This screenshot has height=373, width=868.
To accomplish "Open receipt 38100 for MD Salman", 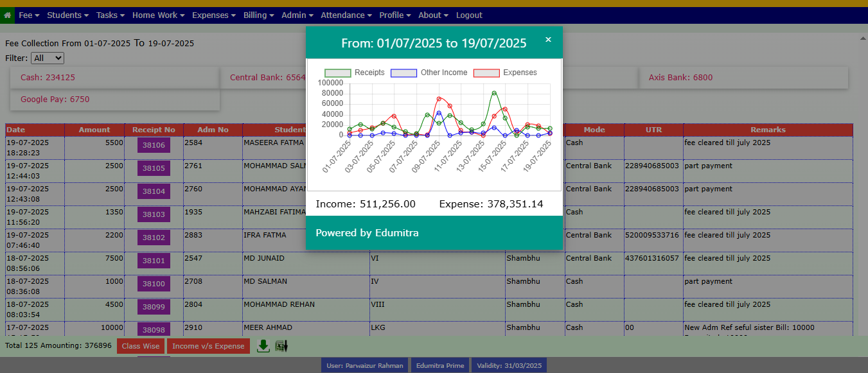I will (x=154, y=284).
